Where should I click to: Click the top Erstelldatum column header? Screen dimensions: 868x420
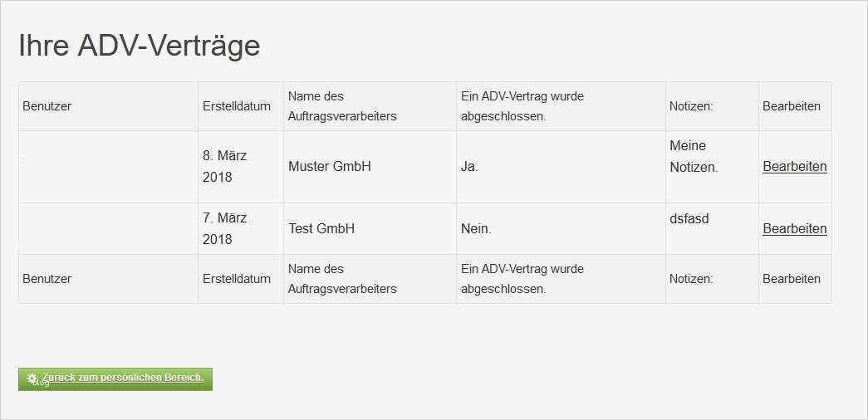[237, 106]
